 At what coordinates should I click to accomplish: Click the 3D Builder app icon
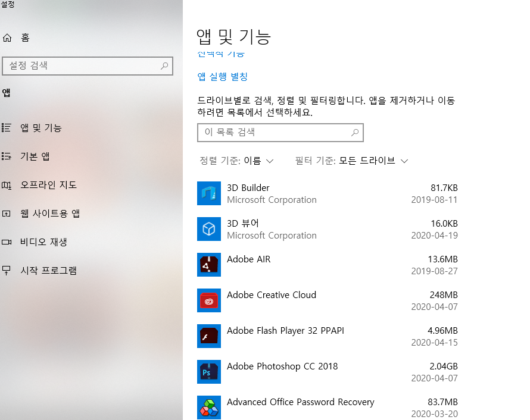tap(209, 193)
